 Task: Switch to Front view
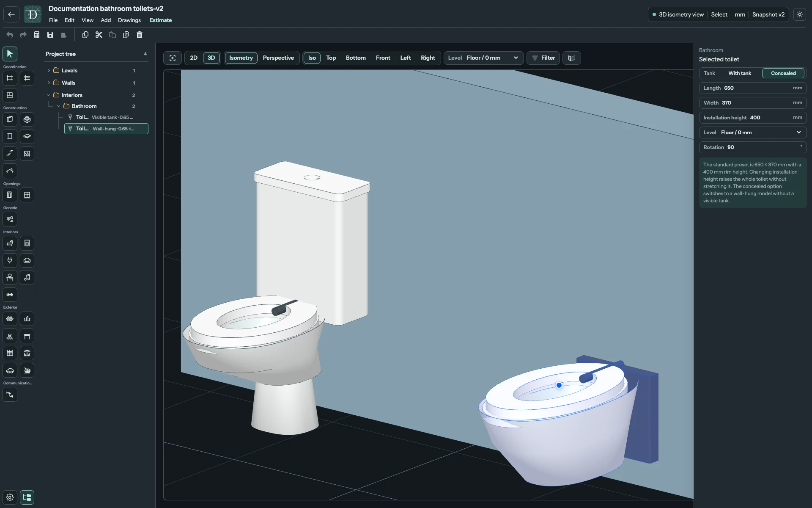point(383,58)
